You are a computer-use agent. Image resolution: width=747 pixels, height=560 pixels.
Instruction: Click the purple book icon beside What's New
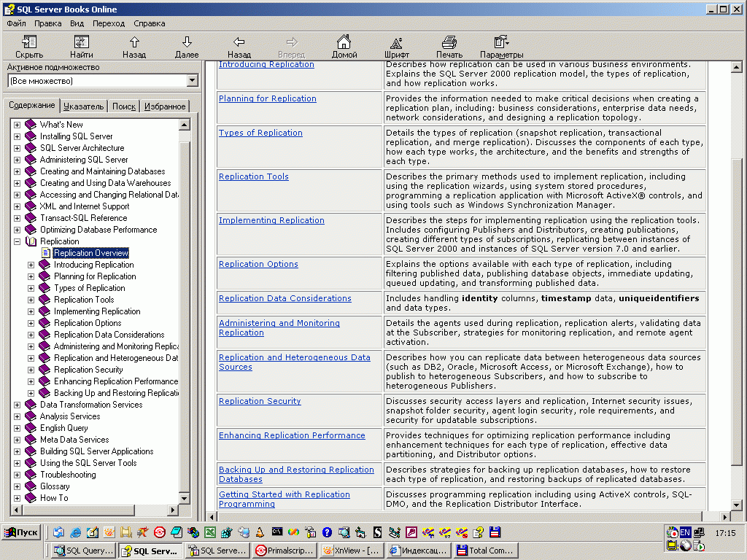click(31, 124)
